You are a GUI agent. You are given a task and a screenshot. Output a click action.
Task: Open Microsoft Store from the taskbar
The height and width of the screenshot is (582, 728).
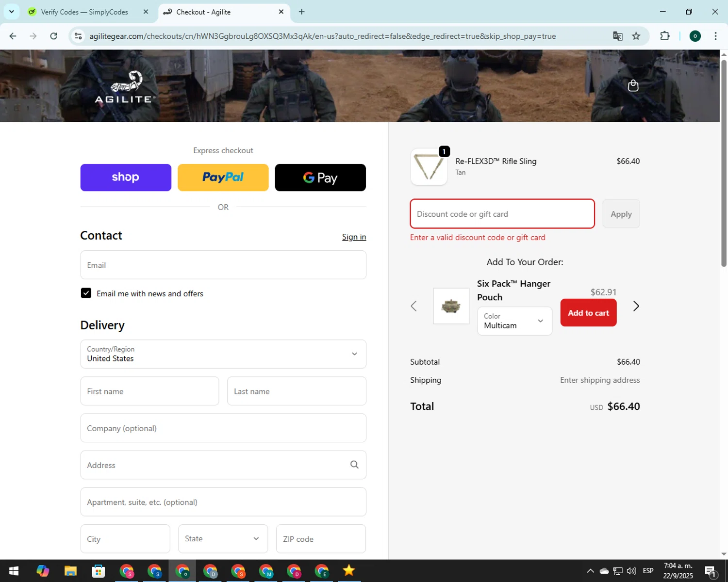(99, 571)
